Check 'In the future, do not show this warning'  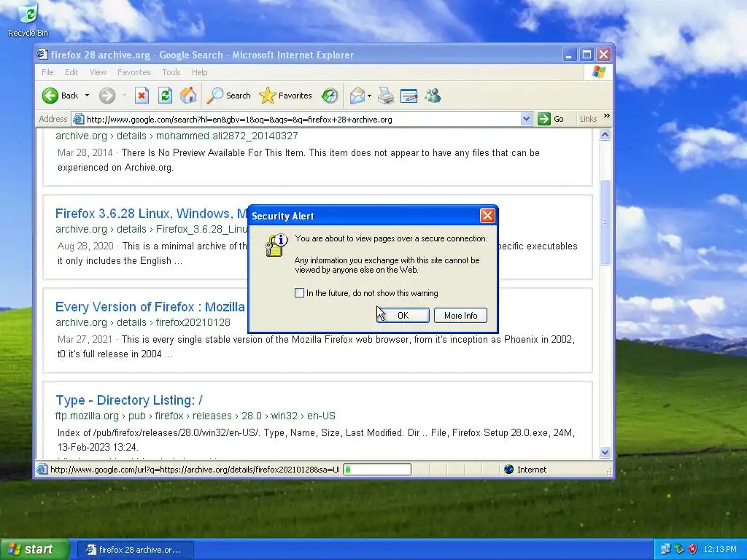coord(299,293)
